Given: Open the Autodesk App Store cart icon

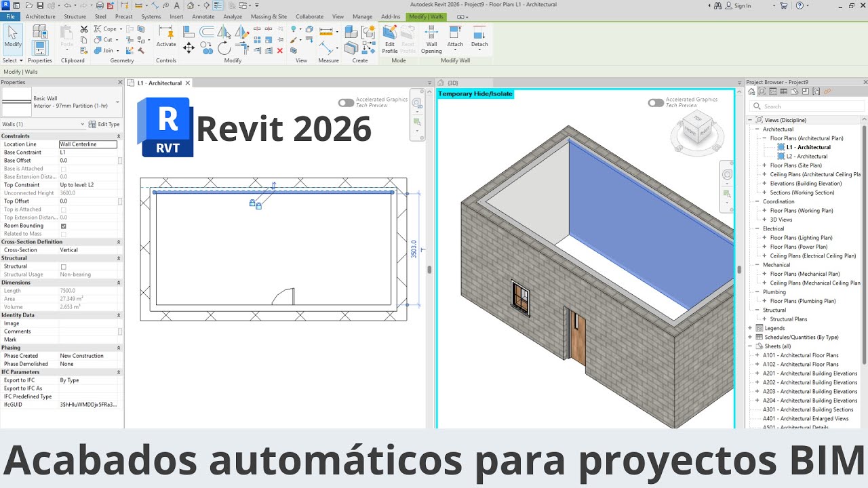Looking at the screenshot, I should click(784, 5).
